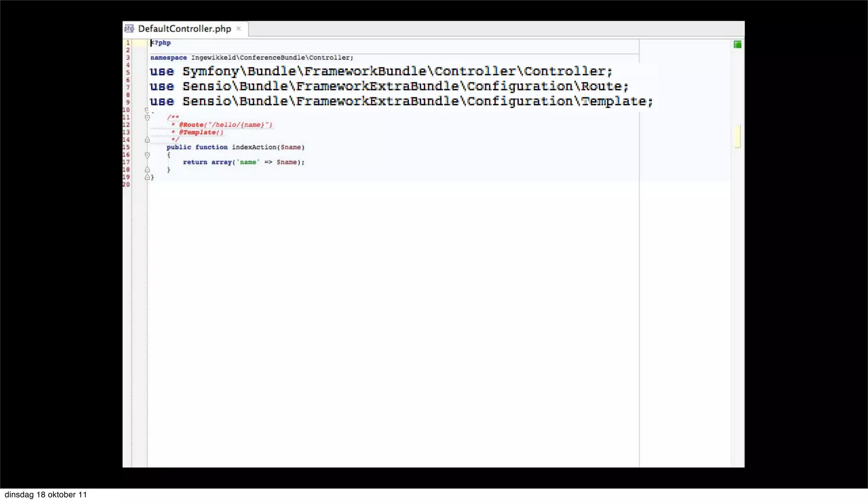The height and width of the screenshot is (502, 868).
Task: Click line number 15 in the gutter
Action: 126,147
